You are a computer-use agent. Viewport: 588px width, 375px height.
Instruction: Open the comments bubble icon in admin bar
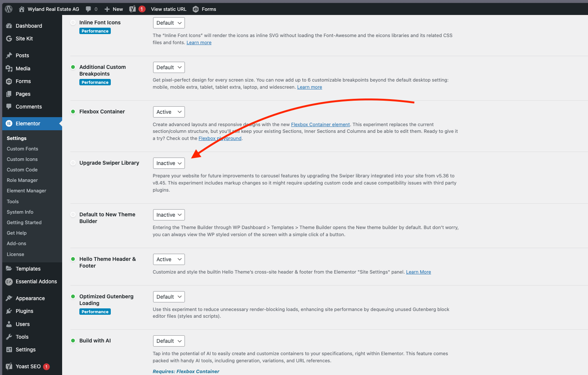(88, 9)
